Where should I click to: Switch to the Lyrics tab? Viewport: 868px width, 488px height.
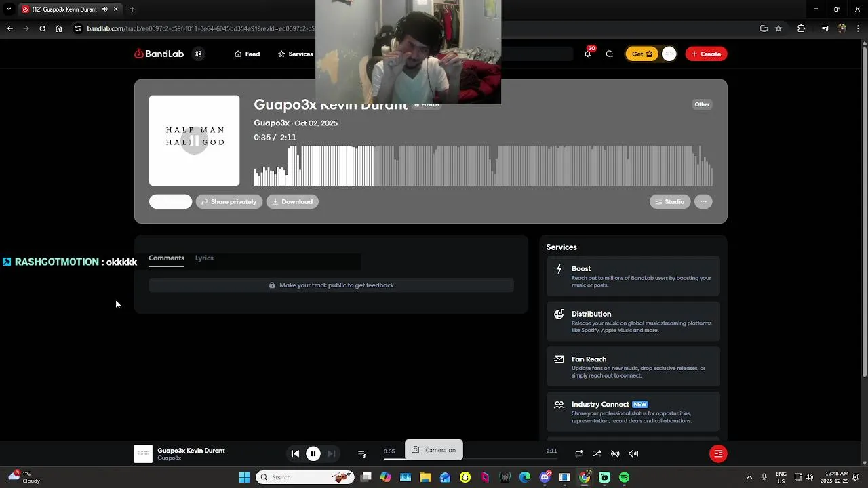[204, 258]
